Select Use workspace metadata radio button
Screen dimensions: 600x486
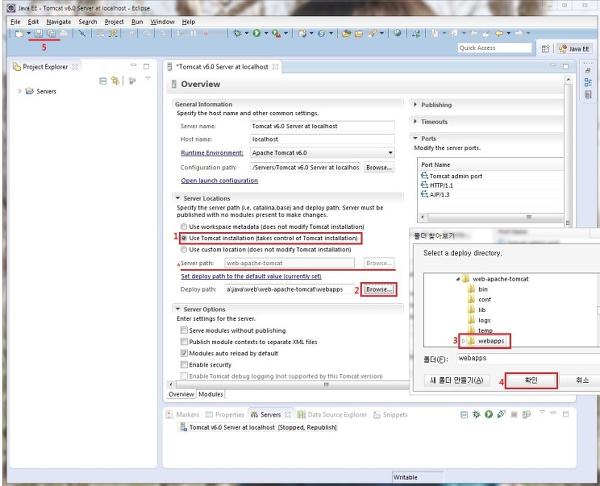(x=184, y=227)
